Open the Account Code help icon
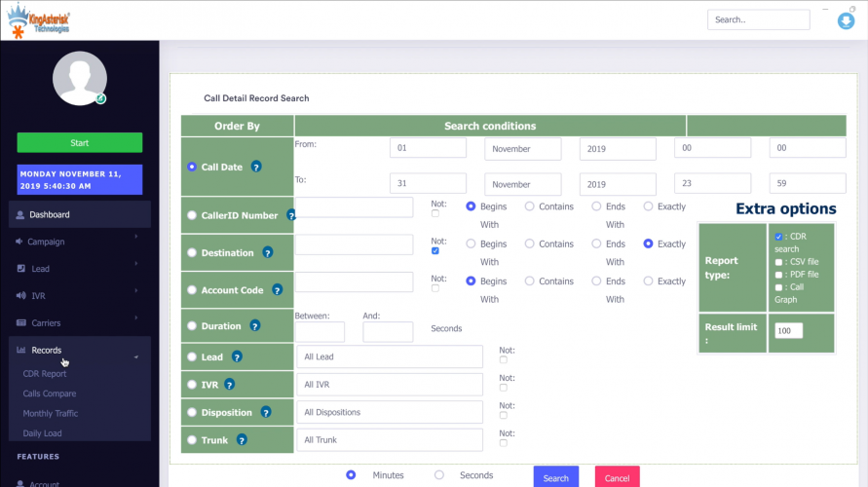Image resolution: width=868 pixels, height=487 pixels. point(277,290)
